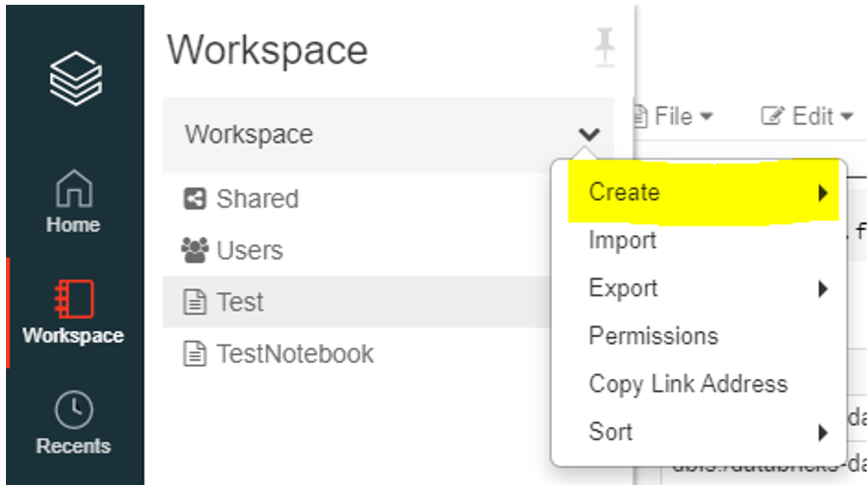This screenshot has height=485, width=868.
Task: Expand the Create submenu arrow
Action: click(x=823, y=193)
